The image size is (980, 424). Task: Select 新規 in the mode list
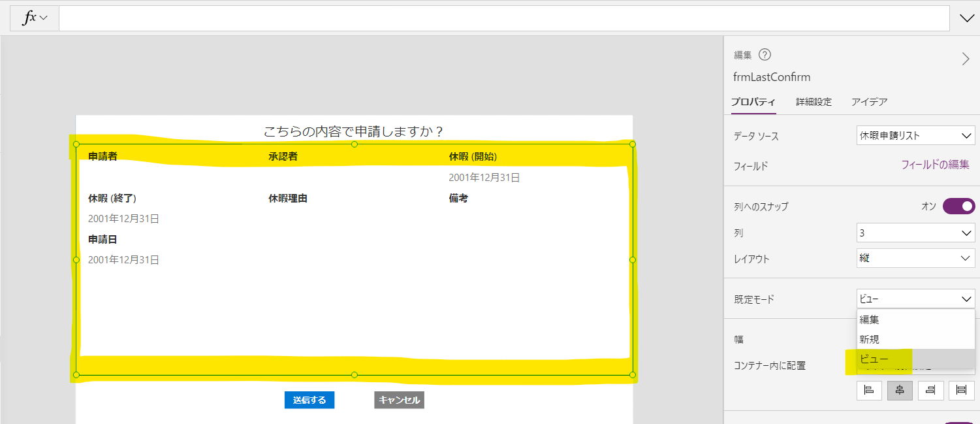pos(915,339)
